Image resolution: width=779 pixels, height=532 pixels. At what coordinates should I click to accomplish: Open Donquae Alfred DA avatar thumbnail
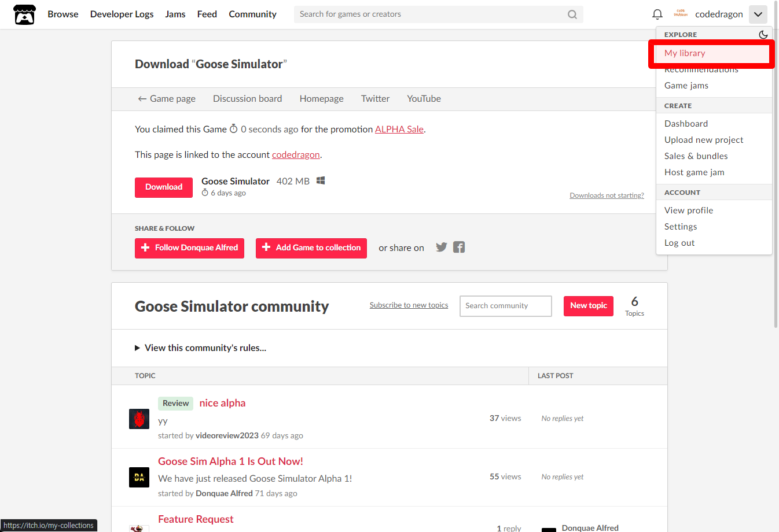[139, 477]
